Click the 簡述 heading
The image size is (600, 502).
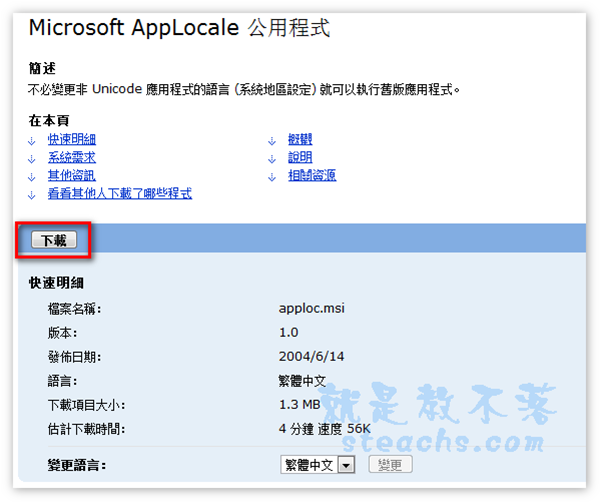tap(42, 68)
